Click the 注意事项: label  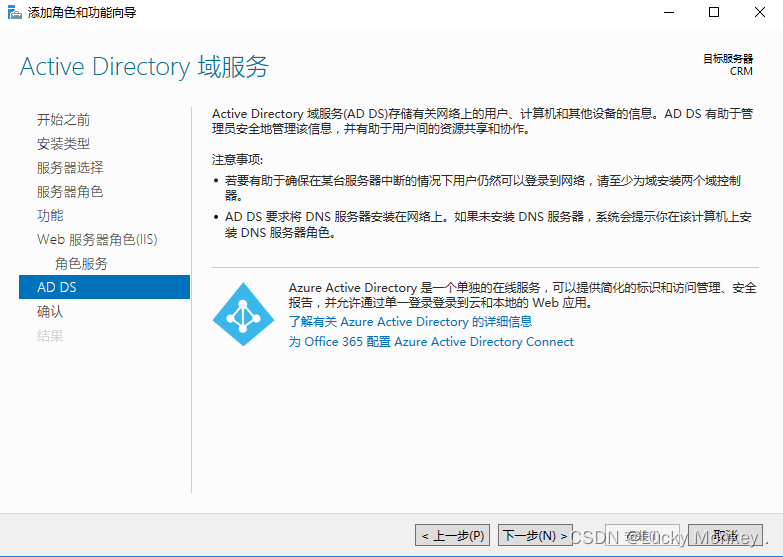point(237,160)
